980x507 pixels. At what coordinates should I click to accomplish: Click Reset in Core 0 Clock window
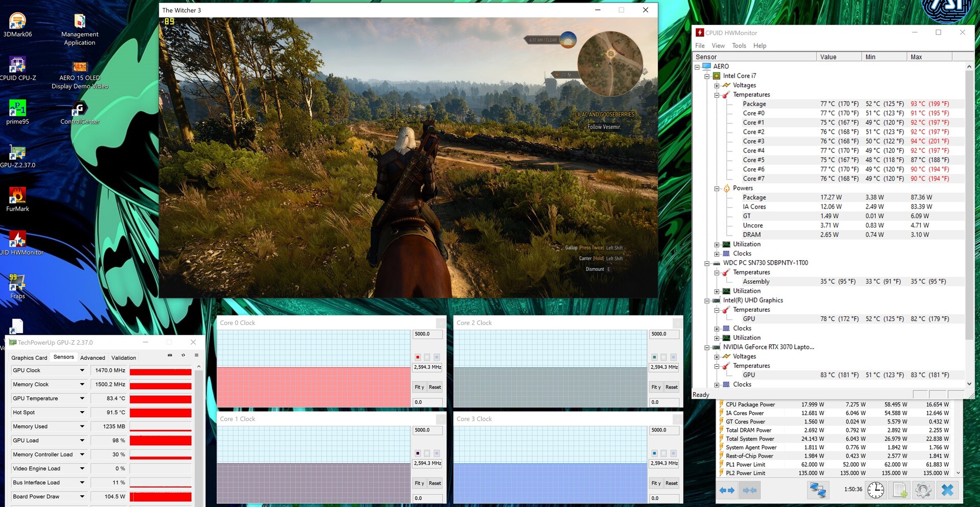[435, 387]
